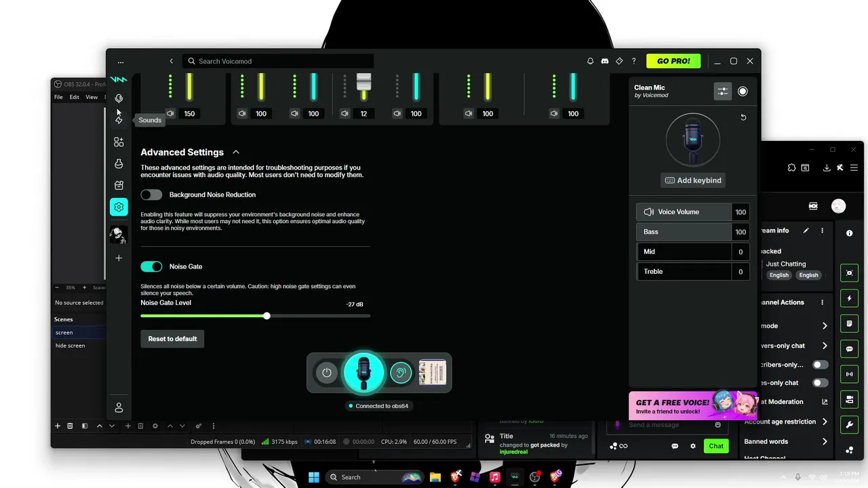Click the Add keybind button

pos(693,180)
